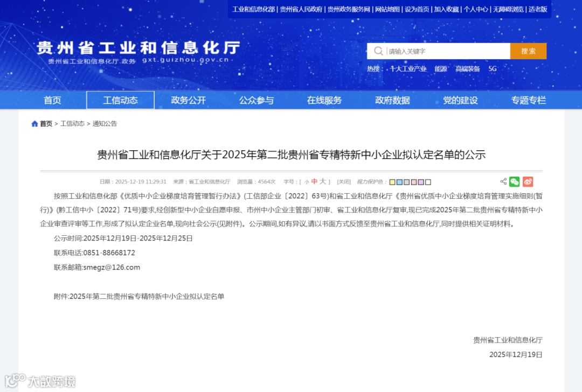Image resolution: width=582 pixels, height=392 pixels.
Task: Share the article to Sina Weibo
Action: 528,182
